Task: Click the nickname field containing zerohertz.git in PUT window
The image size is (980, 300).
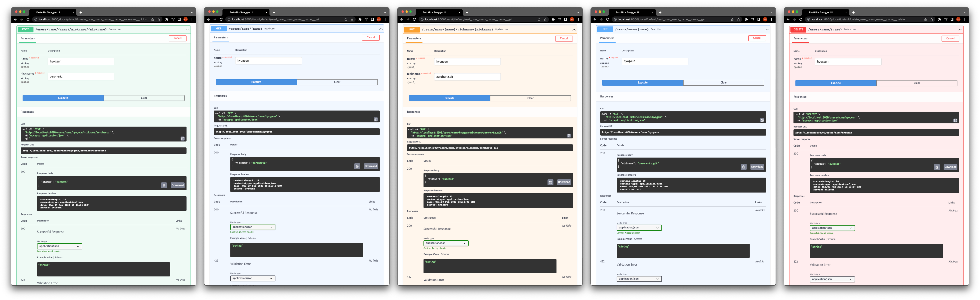Action: click(468, 77)
